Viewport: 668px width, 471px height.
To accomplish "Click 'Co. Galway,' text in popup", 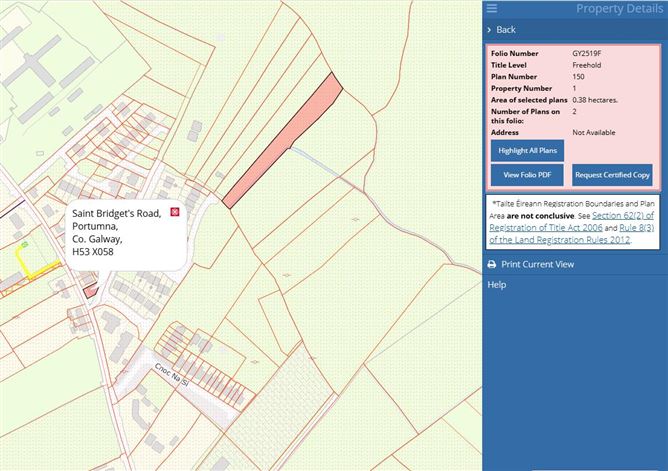I will (x=97, y=239).
